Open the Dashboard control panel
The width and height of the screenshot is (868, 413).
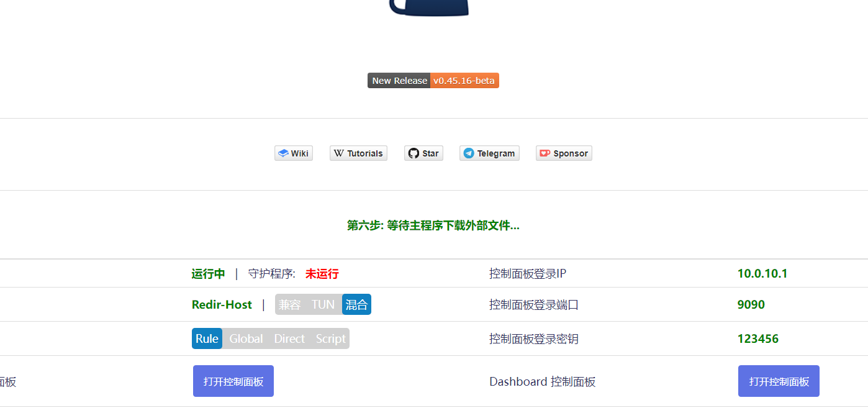click(x=779, y=381)
